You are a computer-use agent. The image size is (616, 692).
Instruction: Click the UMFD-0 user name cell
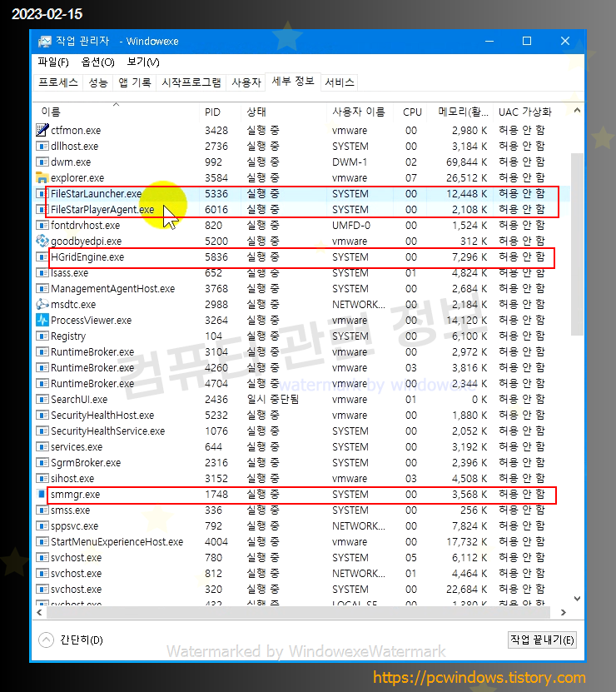[351, 225]
